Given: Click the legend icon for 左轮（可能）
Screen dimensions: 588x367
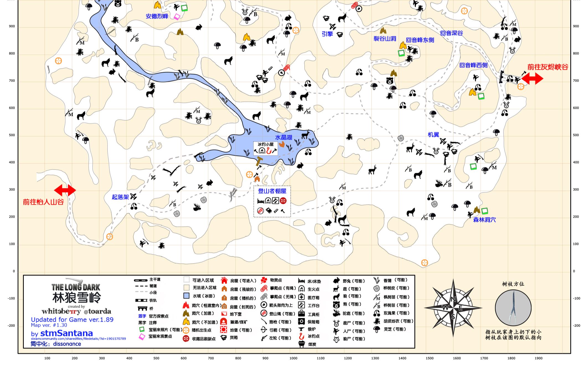Looking at the screenshot, I should tap(264, 338).
